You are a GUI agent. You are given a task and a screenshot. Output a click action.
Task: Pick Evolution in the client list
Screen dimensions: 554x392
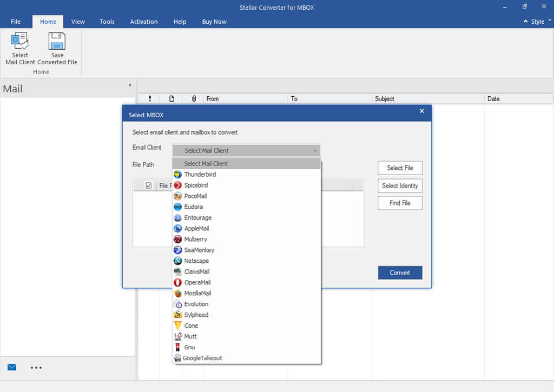click(x=196, y=304)
